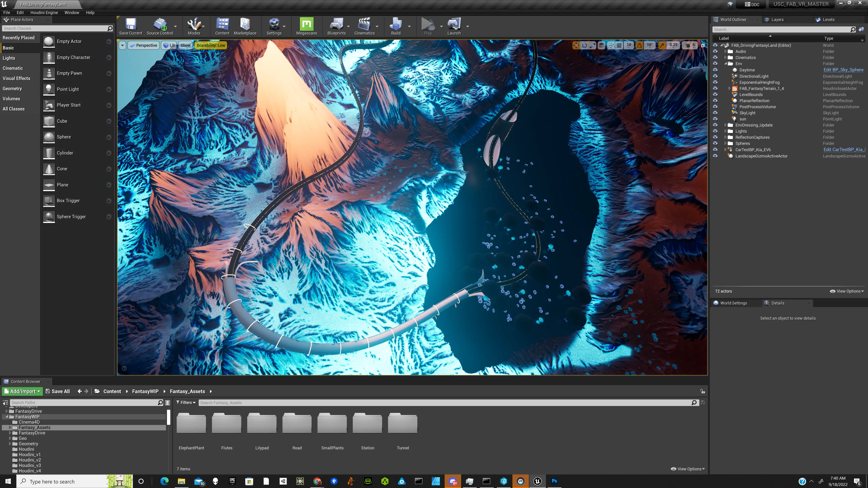Hide the Audio folder in the outliner

715,52
